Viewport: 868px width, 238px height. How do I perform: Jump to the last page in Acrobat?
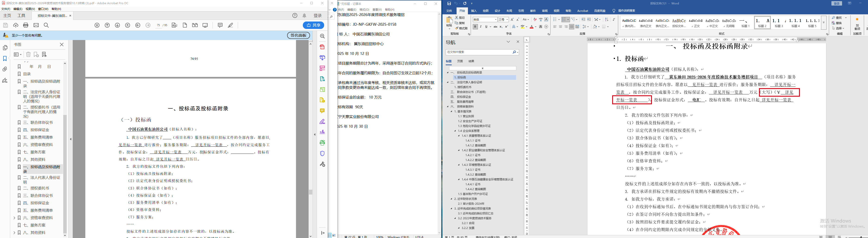click(127, 25)
